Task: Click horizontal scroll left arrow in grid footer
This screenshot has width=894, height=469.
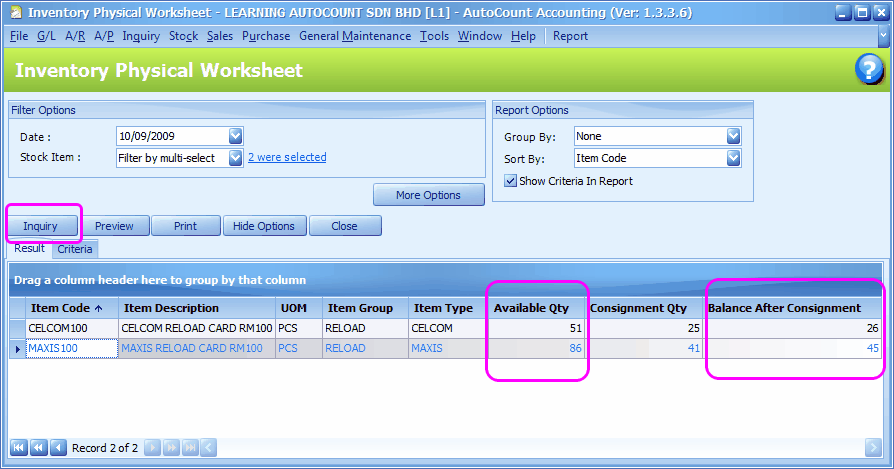Action: coord(209,448)
